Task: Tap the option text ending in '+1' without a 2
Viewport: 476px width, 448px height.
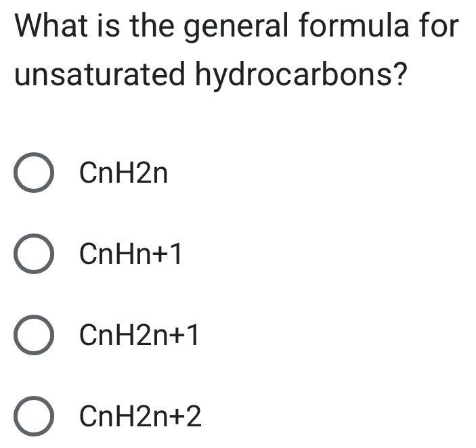Action: pyautogui.click(x=130, y=255)
